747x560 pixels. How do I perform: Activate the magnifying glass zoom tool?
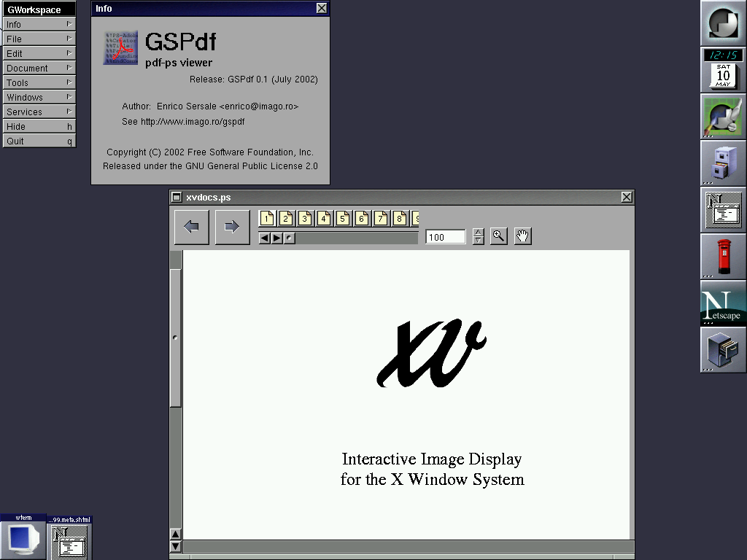499,236
